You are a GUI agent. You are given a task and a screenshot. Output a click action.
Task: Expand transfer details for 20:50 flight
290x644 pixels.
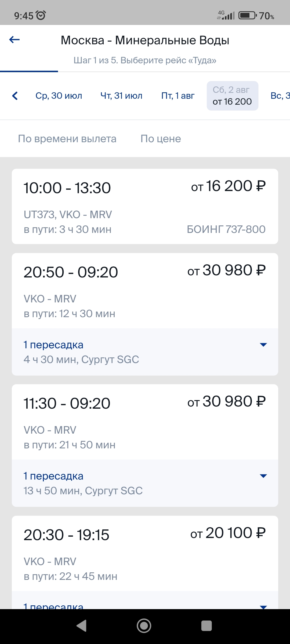263,345
